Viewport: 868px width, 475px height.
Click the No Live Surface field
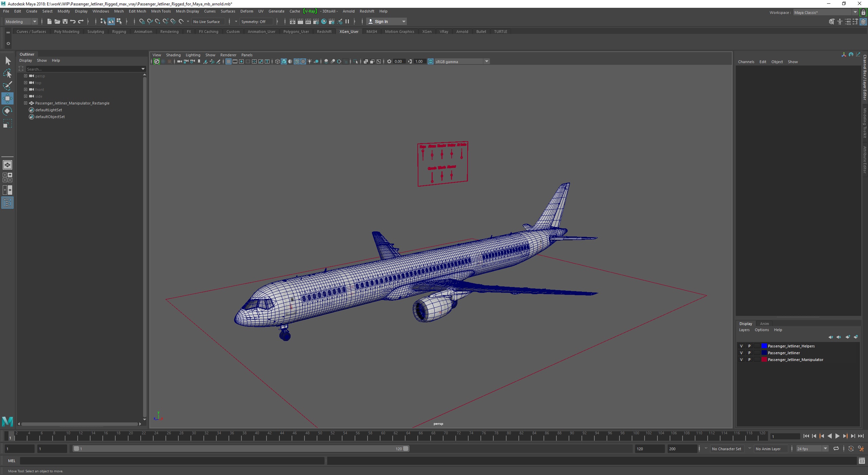pyautogui.click(x=208, y=21)
